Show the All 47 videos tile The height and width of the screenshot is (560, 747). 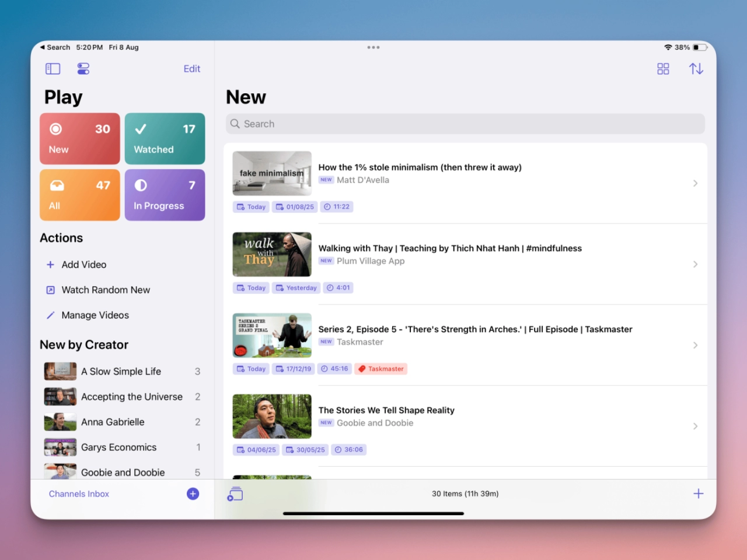coord(80,195)
